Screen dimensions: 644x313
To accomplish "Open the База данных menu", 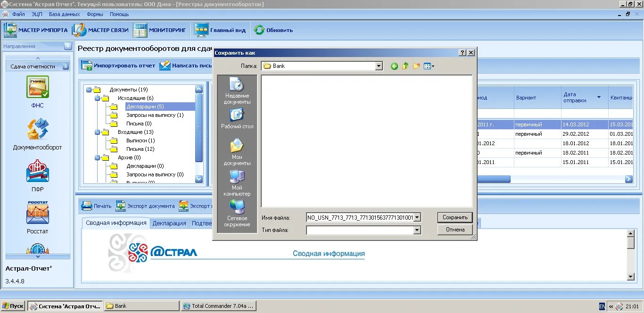I will coord(65,14).
